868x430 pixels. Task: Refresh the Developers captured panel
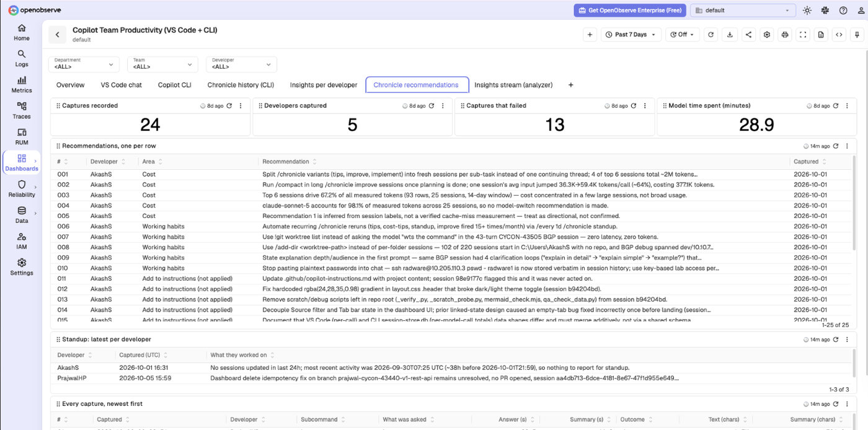coord(432,106)
